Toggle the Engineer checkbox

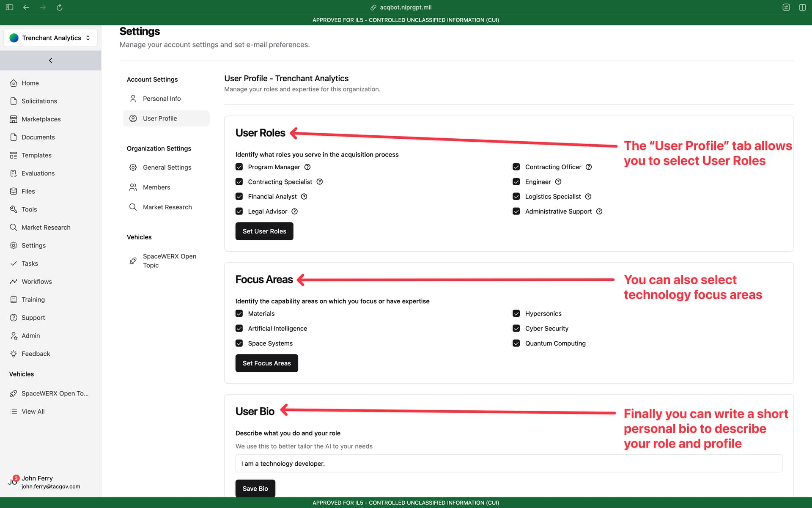(516, 182)
